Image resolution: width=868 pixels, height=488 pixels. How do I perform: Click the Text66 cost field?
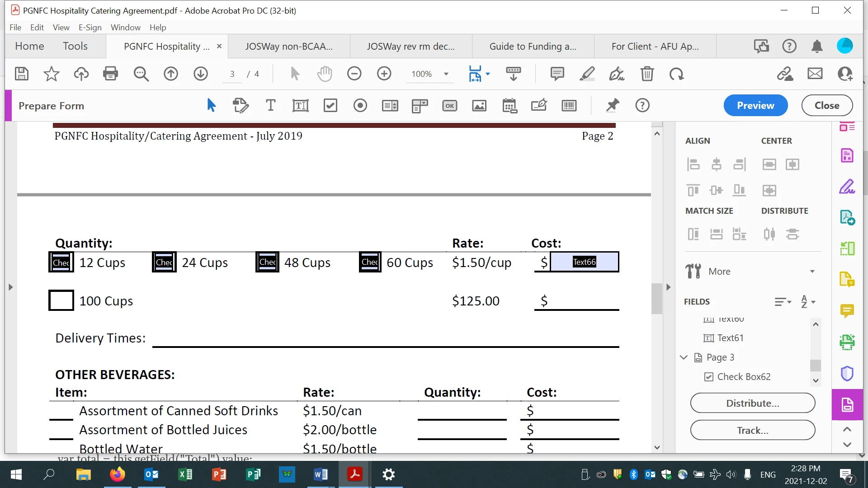[x=584, y=262]
